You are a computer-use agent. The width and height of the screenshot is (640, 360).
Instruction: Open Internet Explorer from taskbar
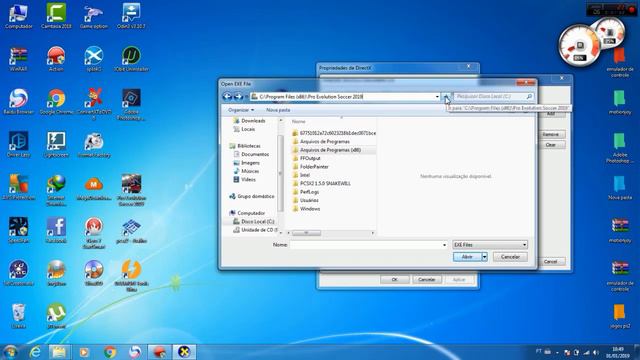click(x=35, y=352)
